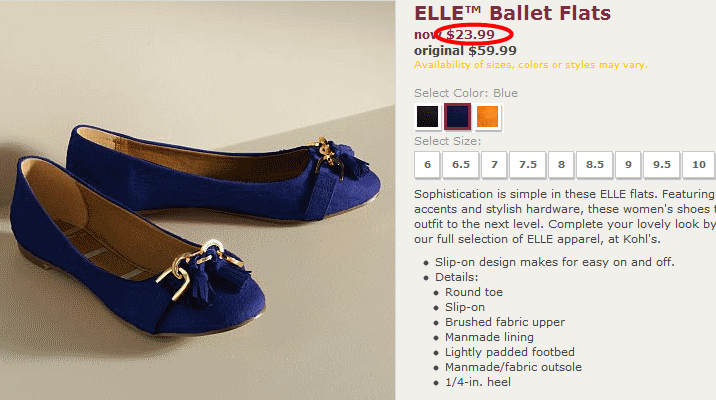Screen dimensions: 716x400
Task: Click the original $59.99 price text
Action: coord(465,51)
